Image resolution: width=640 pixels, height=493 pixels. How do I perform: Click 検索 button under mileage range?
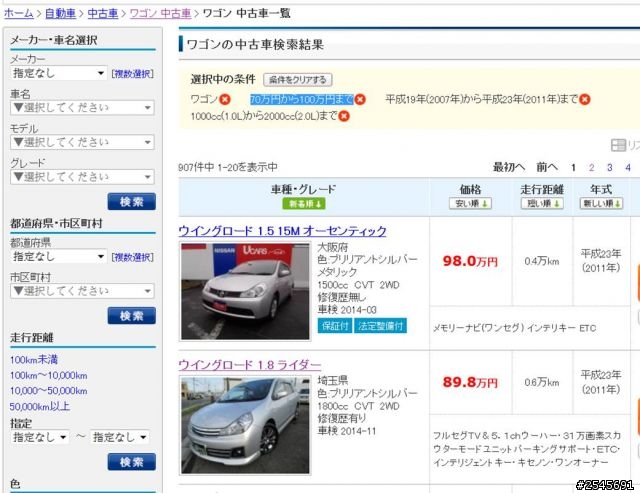[132, 462]
